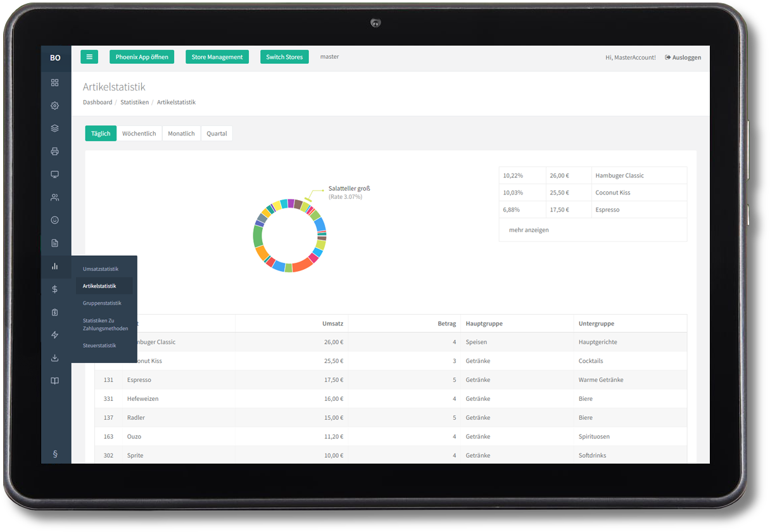Switch to the Wöchentlich tab
This screenshot has width=770, height=532.
[139, 134]
